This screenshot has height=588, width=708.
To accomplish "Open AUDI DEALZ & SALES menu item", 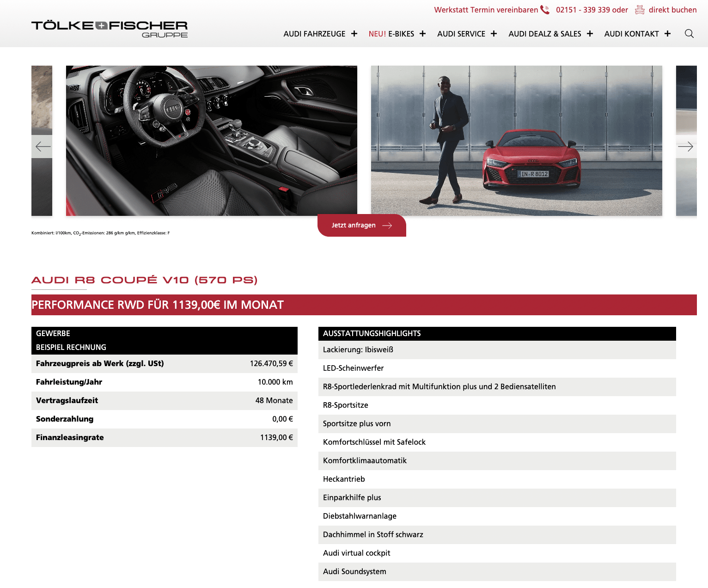I will [x=545, y=34].
